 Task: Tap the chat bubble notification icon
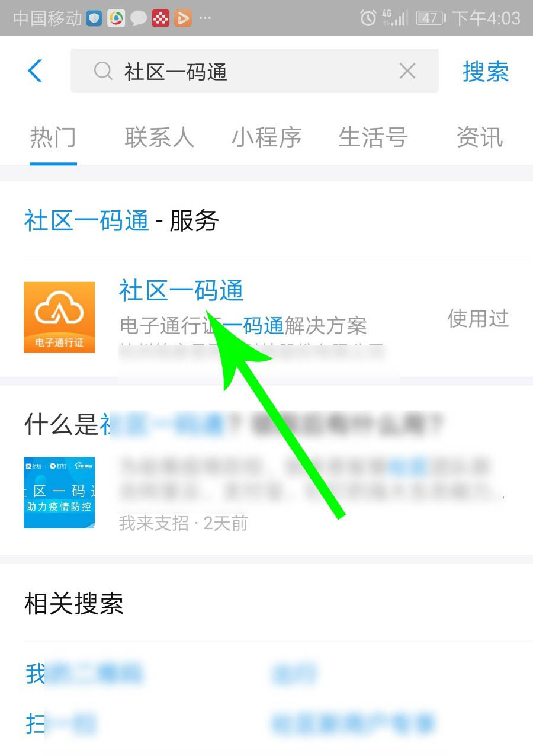(139, 18)
